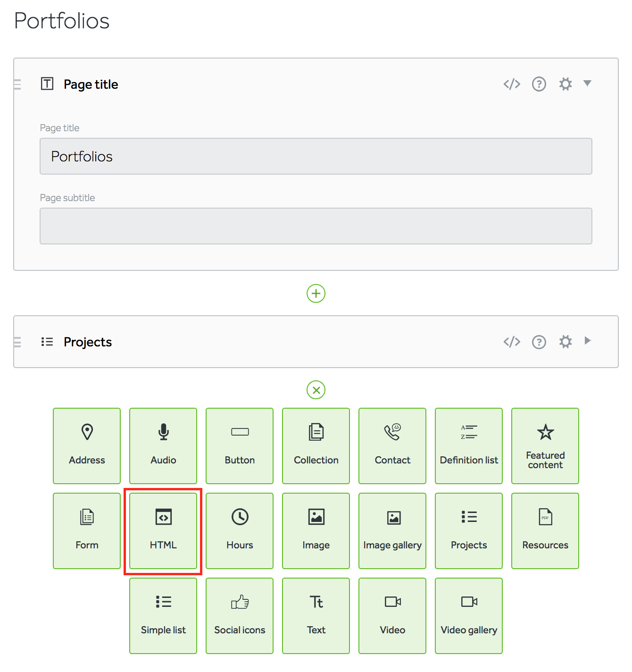
Task: Click the Page title input field
Action: [316, 156]
